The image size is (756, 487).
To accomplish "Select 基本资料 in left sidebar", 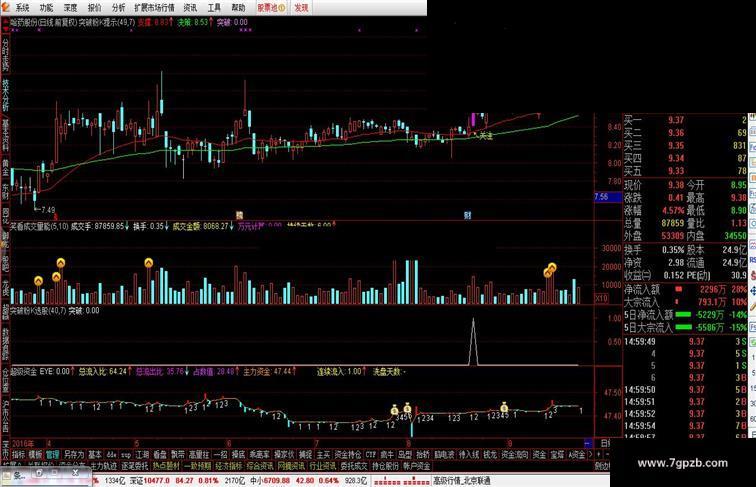I will click(x=5, y=136).
